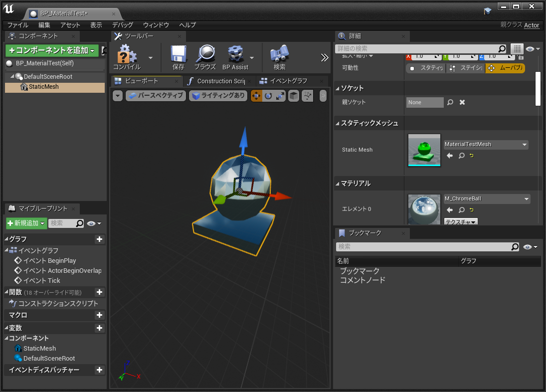546x392 pixels.
Task: Collapse the Material (マテリアル) section
Action: point(338,184)
